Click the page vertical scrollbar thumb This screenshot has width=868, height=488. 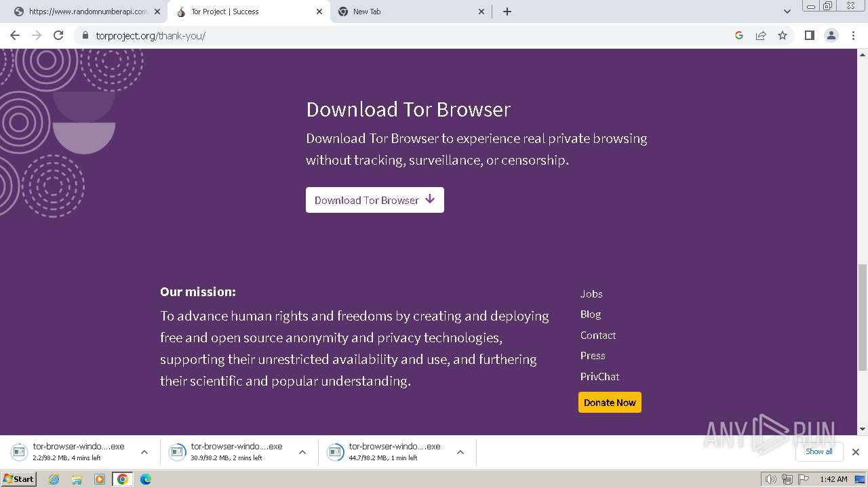coord(863,317)
